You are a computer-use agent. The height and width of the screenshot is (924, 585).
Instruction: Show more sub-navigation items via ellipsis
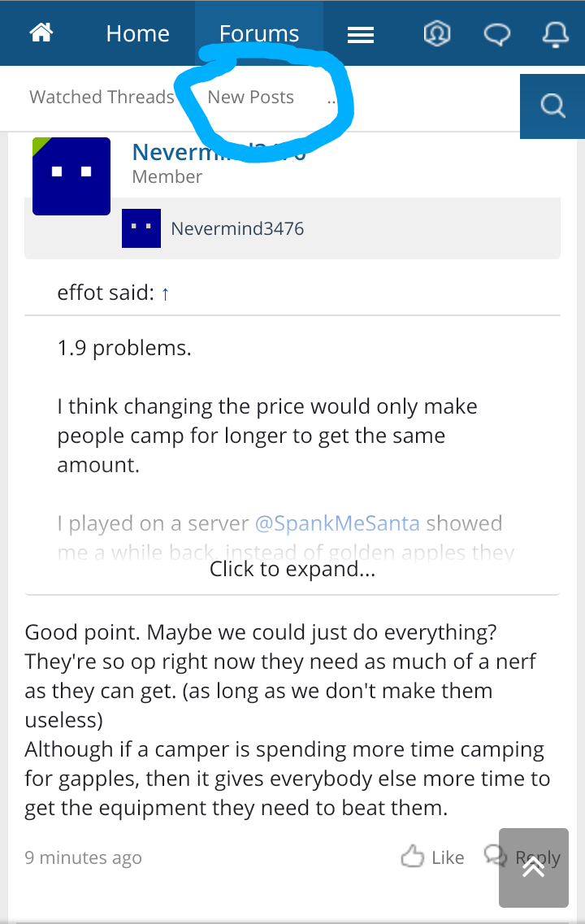(331, 101)
